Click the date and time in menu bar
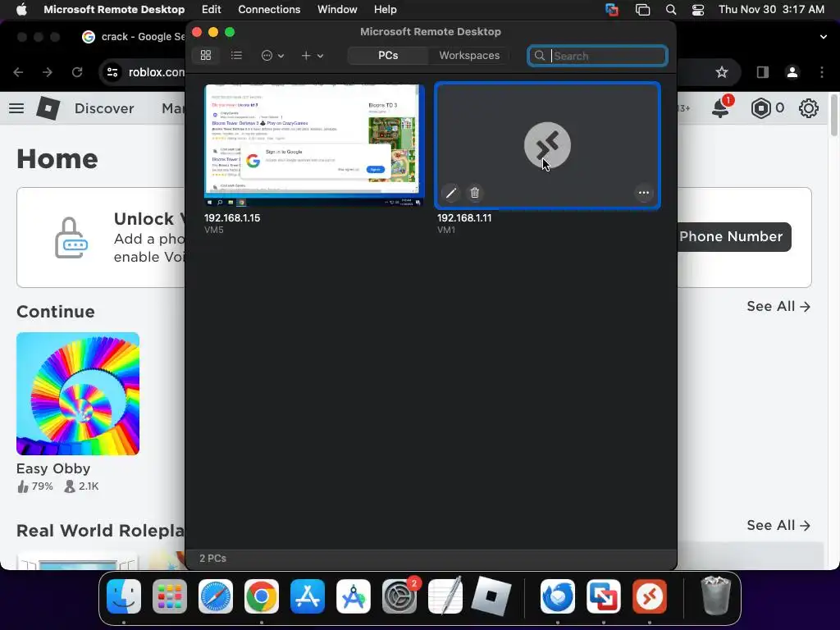The height and width of the screenshot is (630, 840). pyautogui.click(x=771, y=9)
